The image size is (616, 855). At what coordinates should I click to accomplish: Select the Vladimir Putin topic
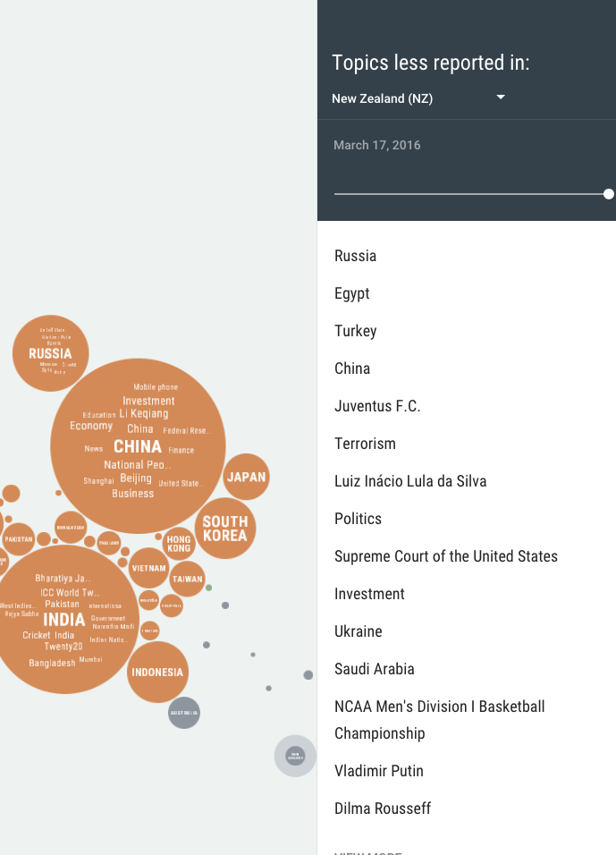click(379, 771)
